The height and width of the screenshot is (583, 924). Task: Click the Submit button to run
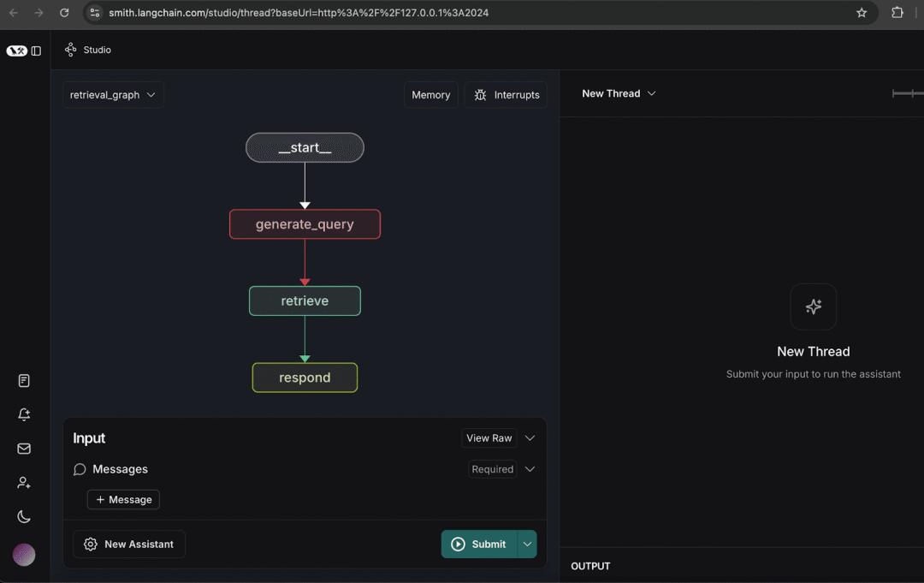click(x=479, y=544)
